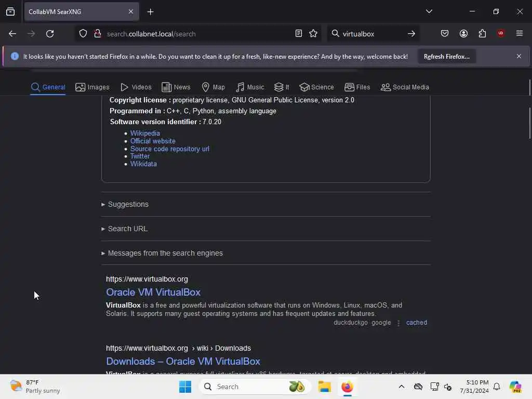Click the site security padlock icon
This screenshot has height=399, width=532.
97,34
